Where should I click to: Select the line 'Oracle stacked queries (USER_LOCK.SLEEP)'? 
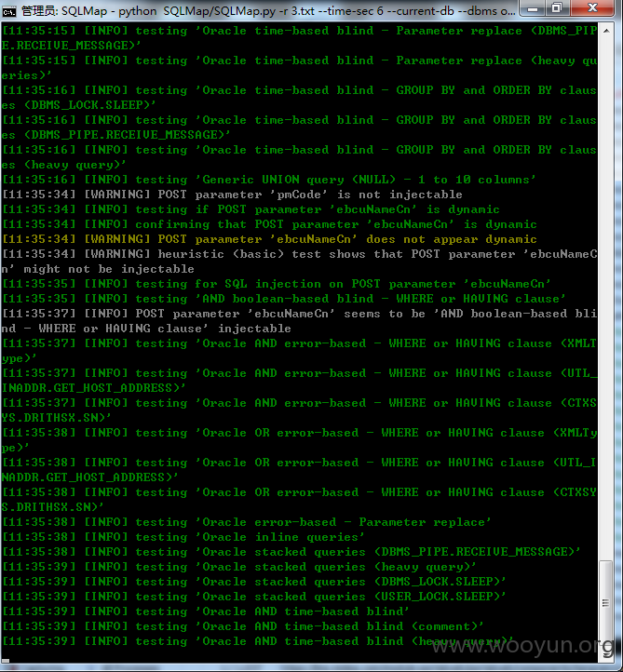pos(254,597)
